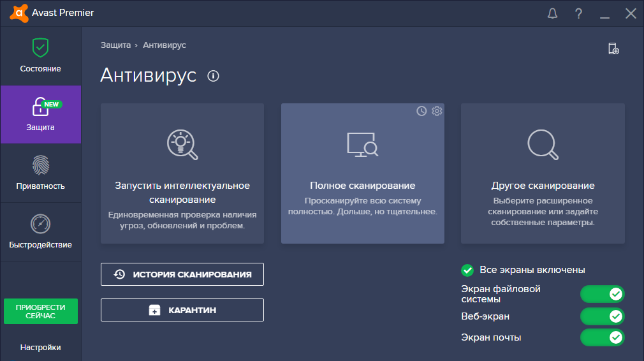
Task: Click the Запустить интеллектуальное сканирование title
Action: pos(182,193)
